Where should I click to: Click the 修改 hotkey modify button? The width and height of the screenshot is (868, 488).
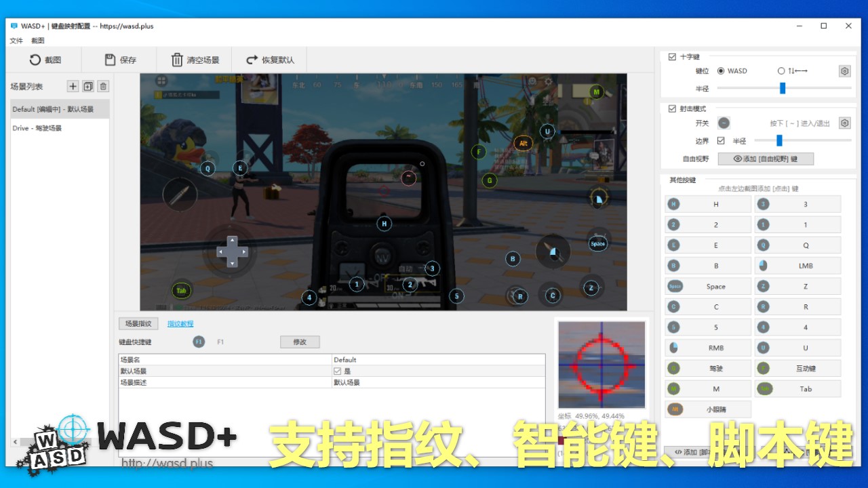click(300, 342)
